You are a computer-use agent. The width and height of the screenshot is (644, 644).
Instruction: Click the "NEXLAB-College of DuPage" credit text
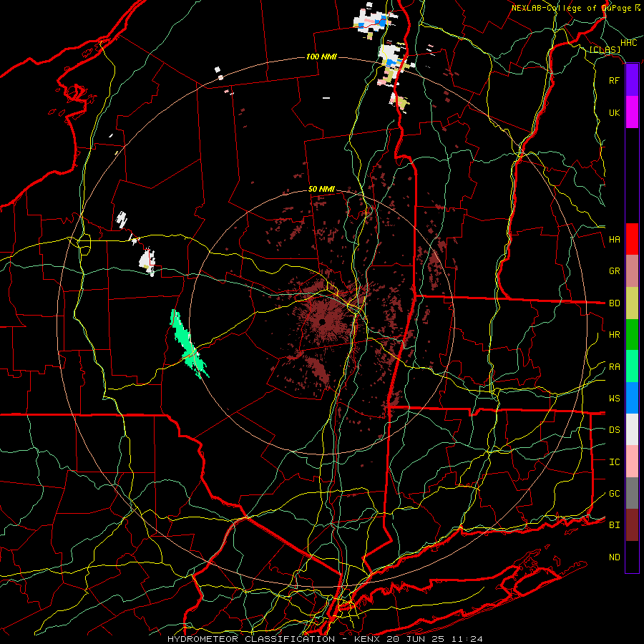[x=572, y=8]
